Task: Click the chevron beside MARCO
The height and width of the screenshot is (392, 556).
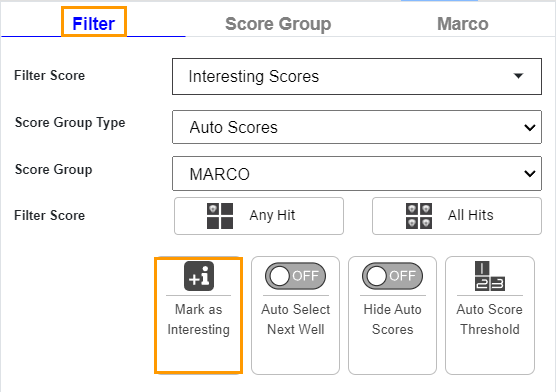Action: click(530, 173)
